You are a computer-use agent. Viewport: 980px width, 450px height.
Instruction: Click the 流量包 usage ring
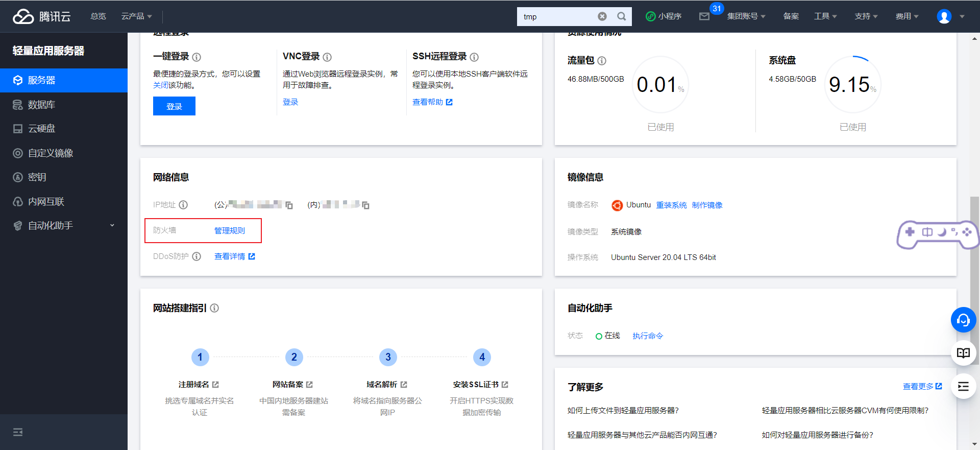click(x=660, y=84)
